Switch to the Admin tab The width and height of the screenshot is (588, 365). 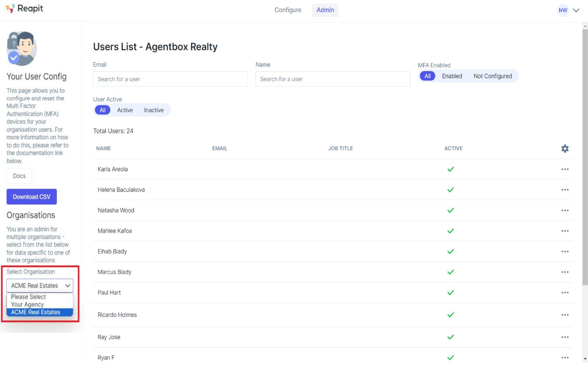(x=325, y=10)
